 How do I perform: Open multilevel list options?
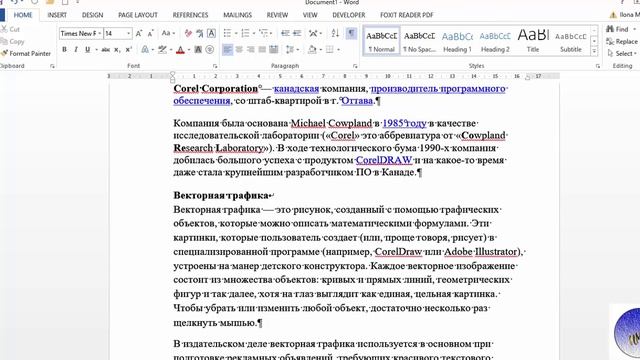tap(265, 33)
